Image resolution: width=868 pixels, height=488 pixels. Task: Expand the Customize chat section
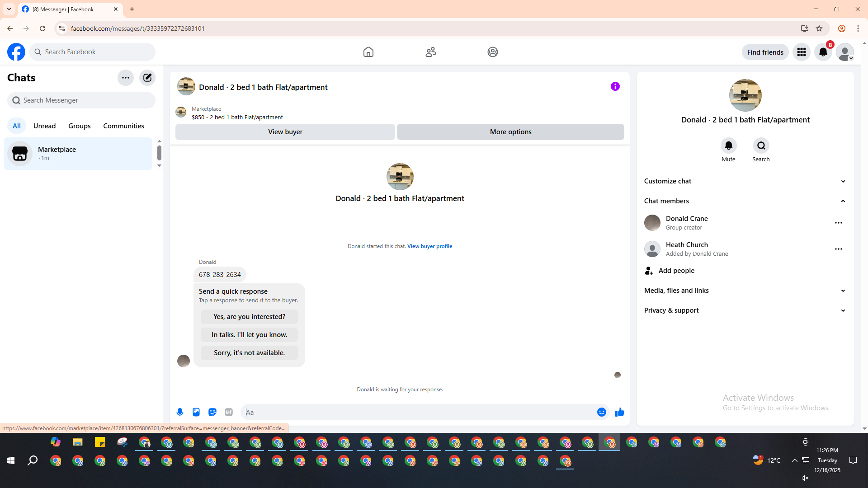(x=745, y=181)
